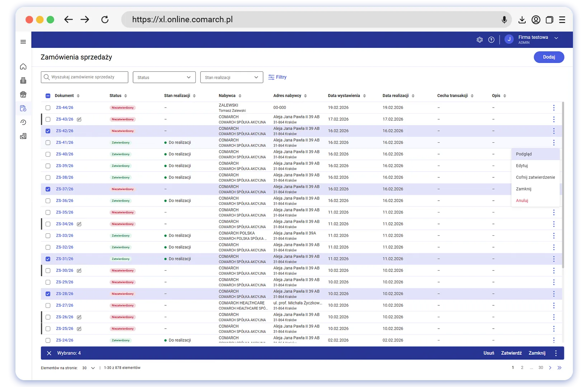Expand the Status dropdown filter
This screenshot has height=387, width=588.
point(164,77)
